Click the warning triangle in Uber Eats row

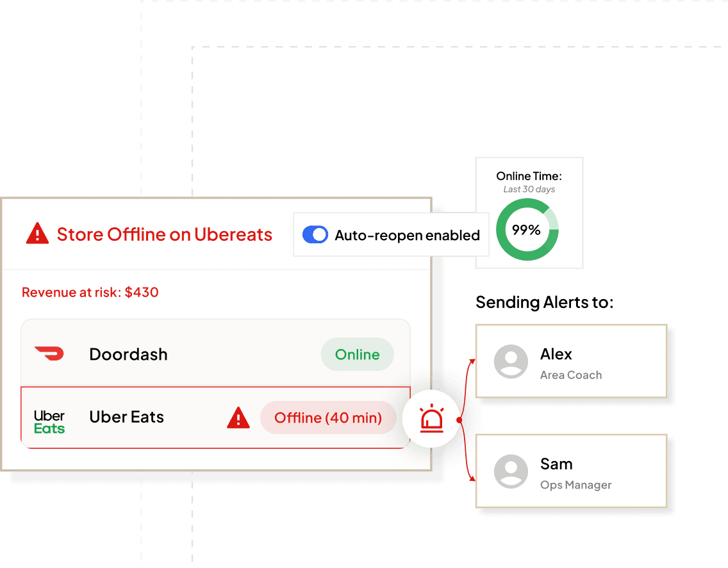238,417
